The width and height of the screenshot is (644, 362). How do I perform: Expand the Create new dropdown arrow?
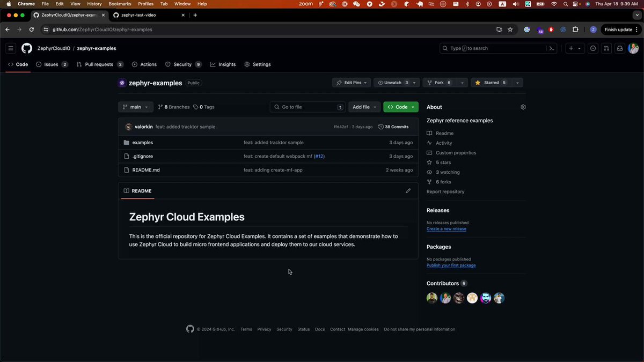(x=579, y=48)
